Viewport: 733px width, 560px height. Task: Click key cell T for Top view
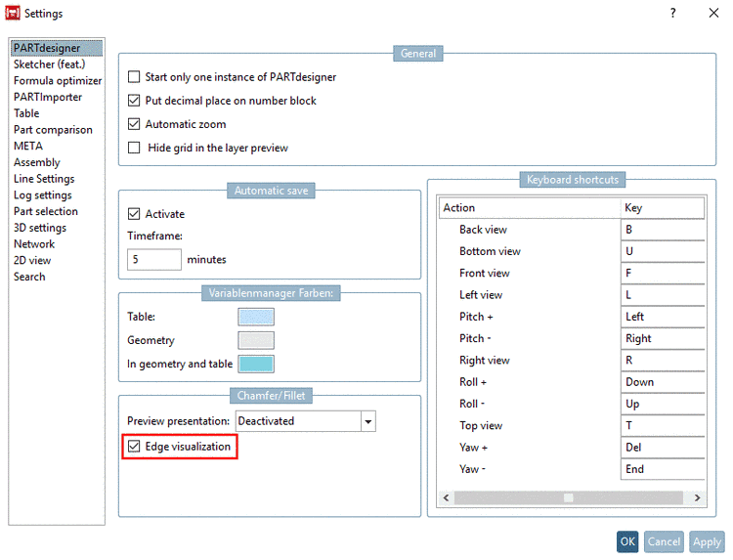tap(663, 426)
